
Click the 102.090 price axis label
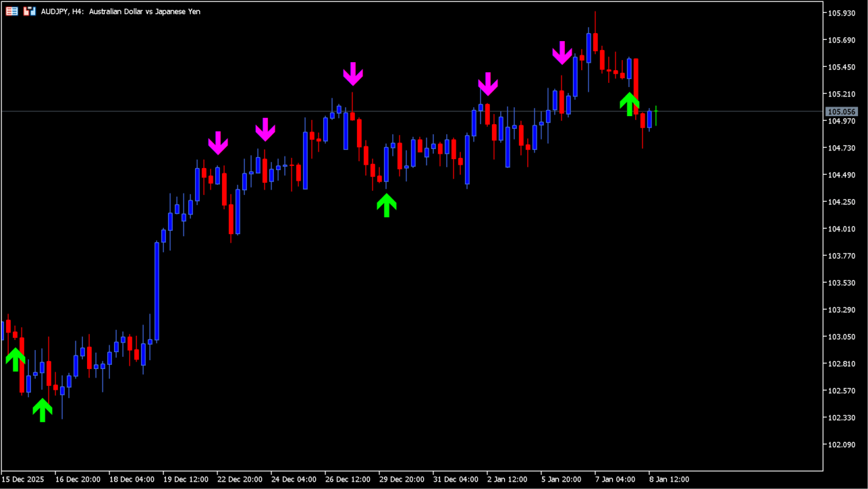point(841,444)
